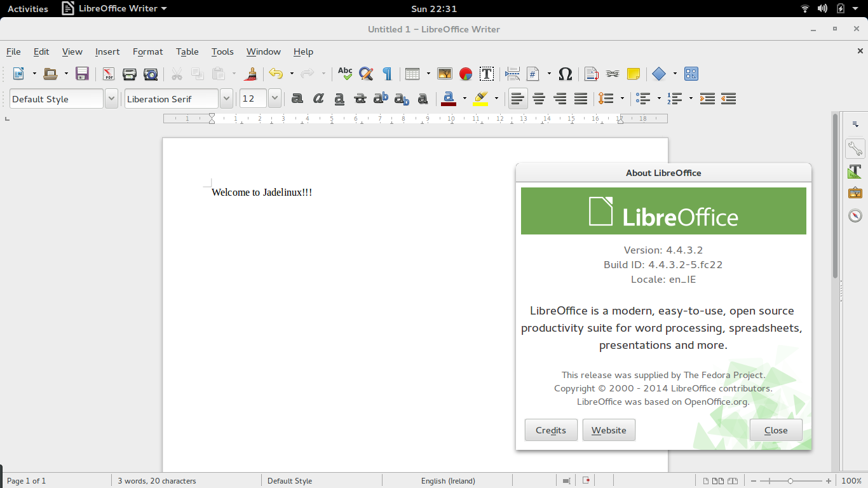868x488 pixels.
Task: Insert an image
Action: 445,74
